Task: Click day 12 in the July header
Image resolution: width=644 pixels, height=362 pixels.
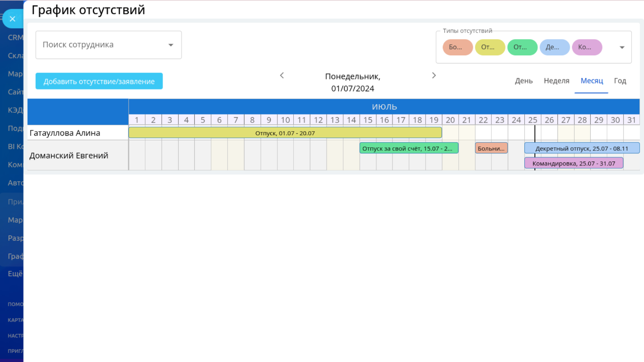Action: [318, 120]
